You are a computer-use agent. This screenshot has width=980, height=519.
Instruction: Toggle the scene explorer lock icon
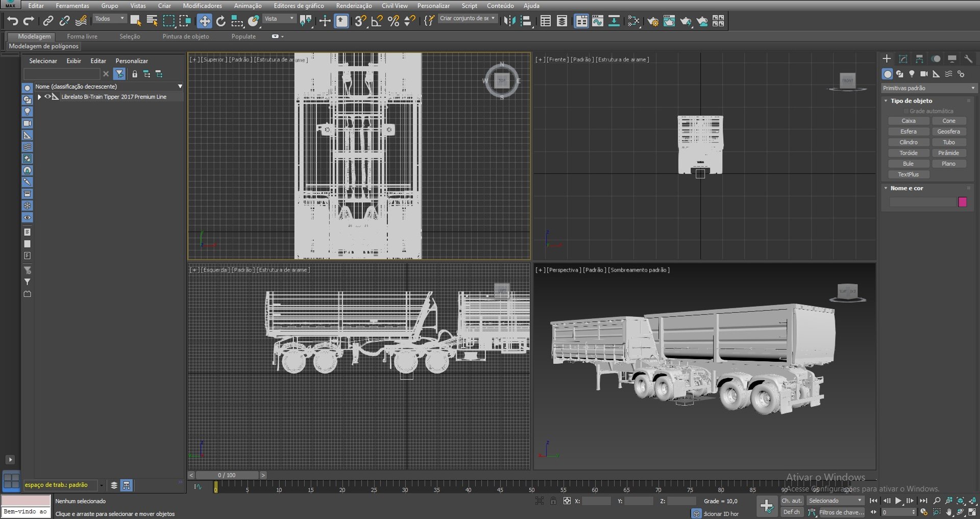click(x=135, y=74)
